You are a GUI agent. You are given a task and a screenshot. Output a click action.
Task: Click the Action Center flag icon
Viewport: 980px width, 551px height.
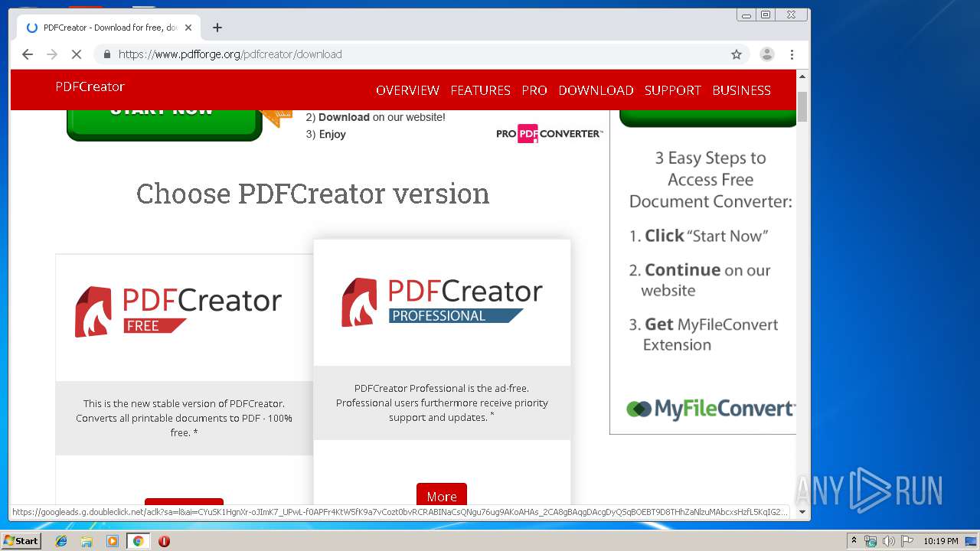pos(907,541)
